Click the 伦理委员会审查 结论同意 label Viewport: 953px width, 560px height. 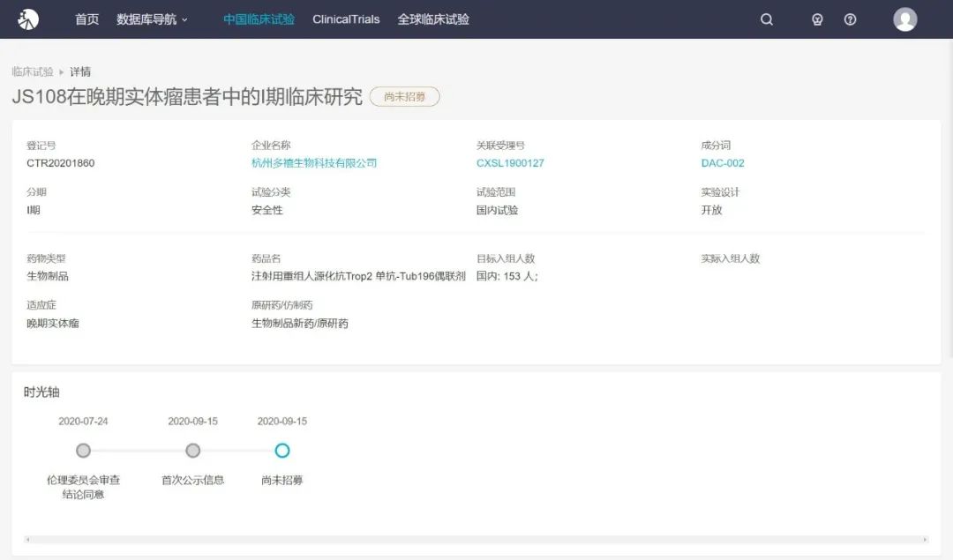point(83,487)
